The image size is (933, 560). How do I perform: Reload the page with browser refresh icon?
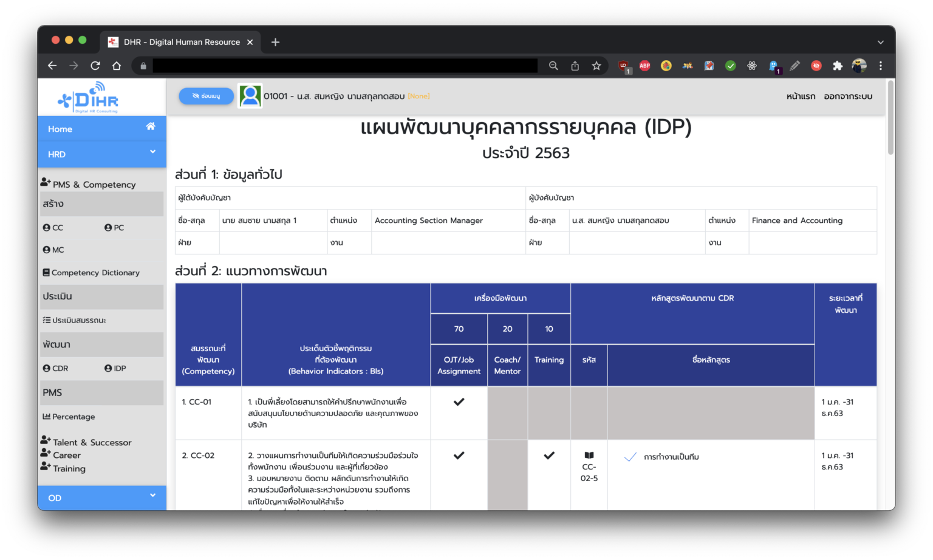(x=95, y=66)
